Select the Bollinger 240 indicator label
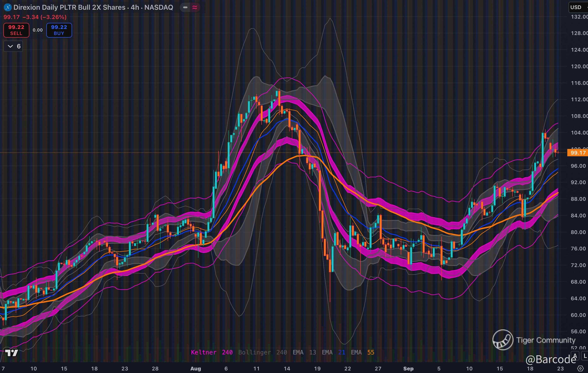Screen dimensions: 588x373 (263, 352)
